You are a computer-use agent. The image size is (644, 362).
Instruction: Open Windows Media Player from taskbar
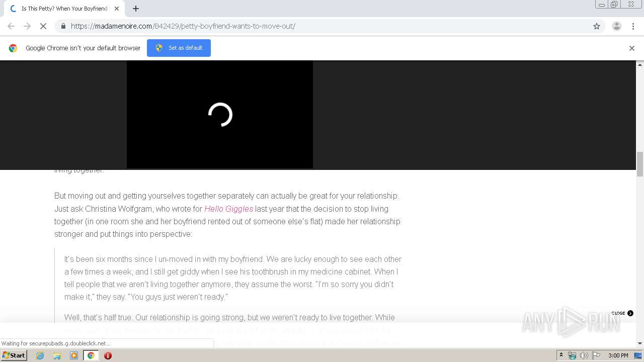click(74, 355)
